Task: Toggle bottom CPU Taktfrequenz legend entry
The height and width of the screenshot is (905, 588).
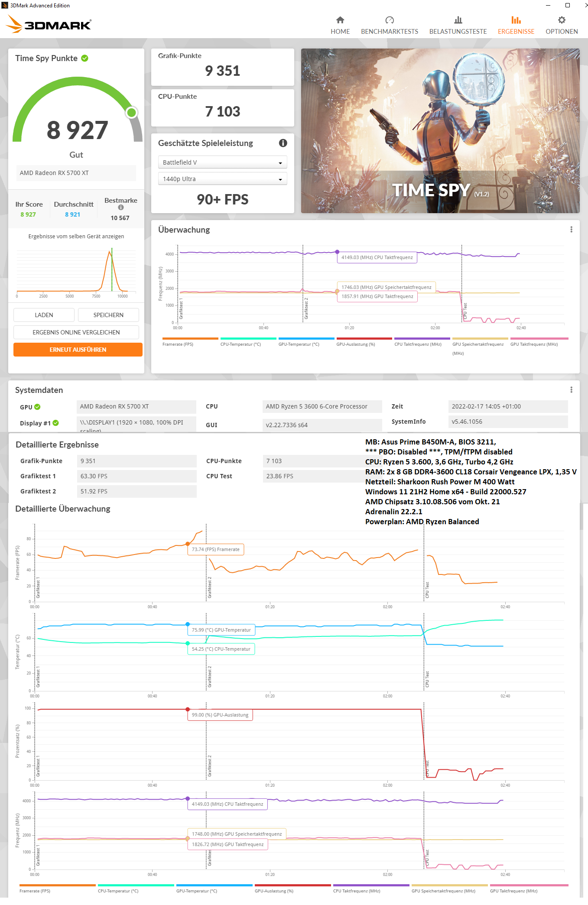Action: [x=371, y=889]
